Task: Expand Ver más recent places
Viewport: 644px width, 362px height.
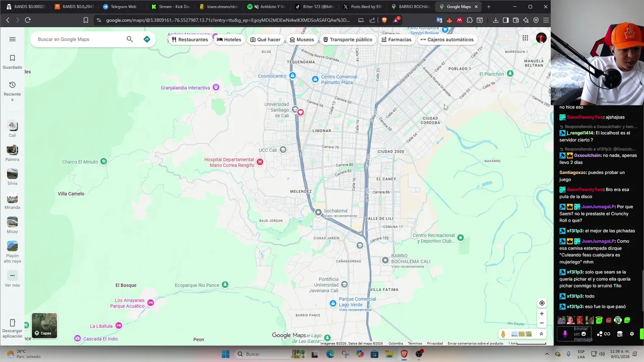Action: (x=13, y=279)
